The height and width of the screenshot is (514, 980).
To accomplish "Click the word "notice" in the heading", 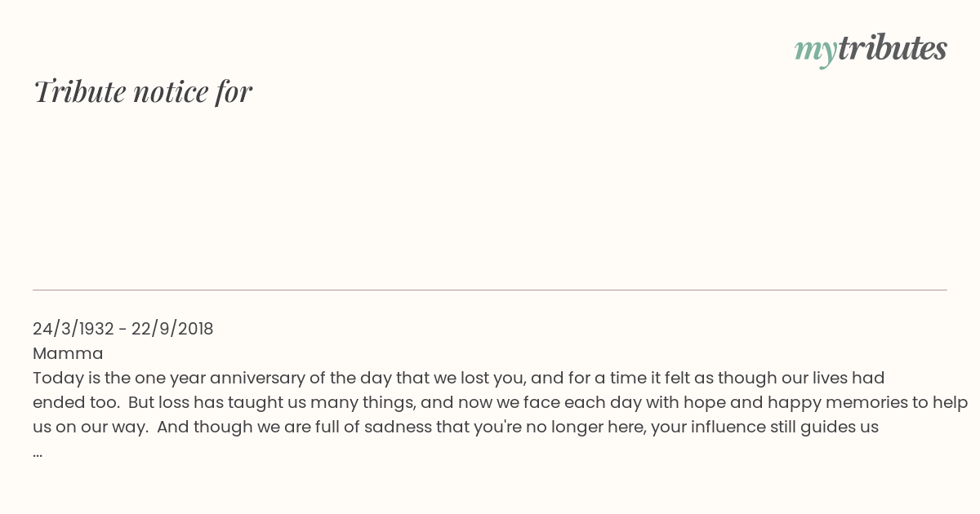I will click(x=170, y=92).
